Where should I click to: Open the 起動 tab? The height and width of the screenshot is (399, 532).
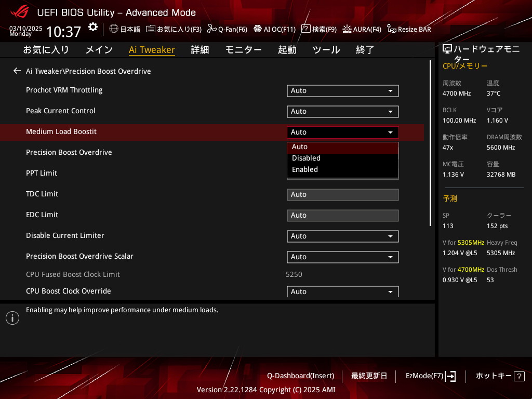coord(287,49)
